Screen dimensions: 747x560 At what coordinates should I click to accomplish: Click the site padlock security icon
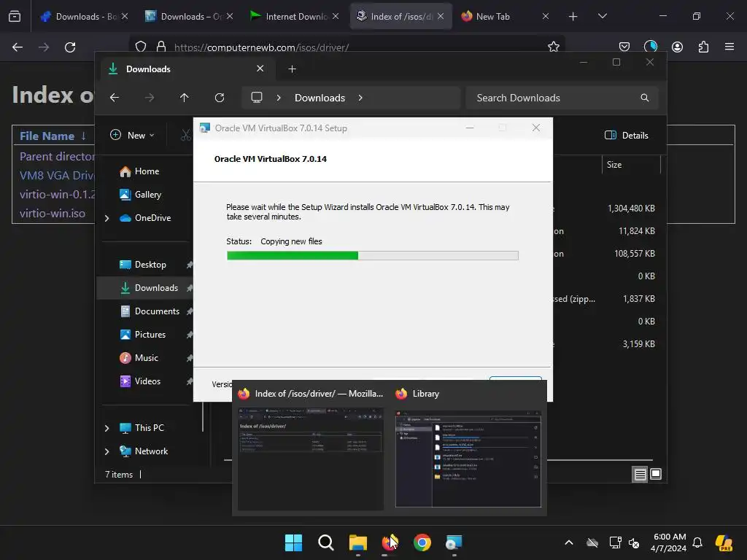pyautogui.click(x=161, y=47)
